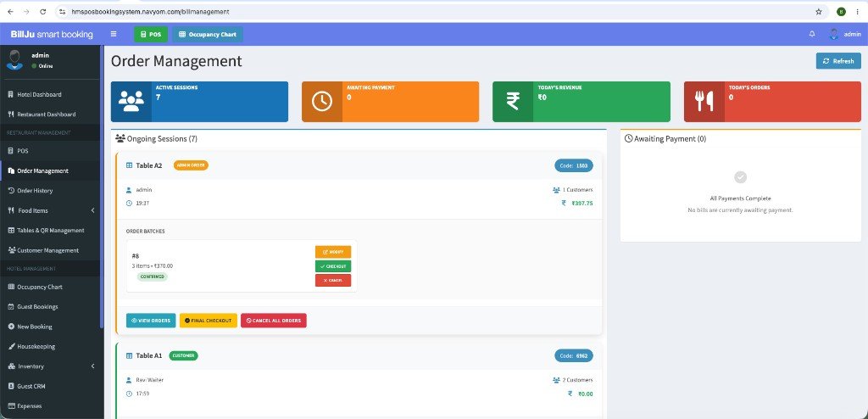
Task: Click the "3 items • ₹370.00" text
Action: pos(153,266)
